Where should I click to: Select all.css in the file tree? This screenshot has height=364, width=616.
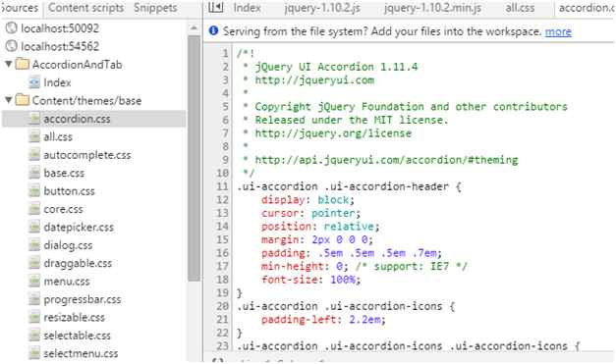tap(58, 136)
